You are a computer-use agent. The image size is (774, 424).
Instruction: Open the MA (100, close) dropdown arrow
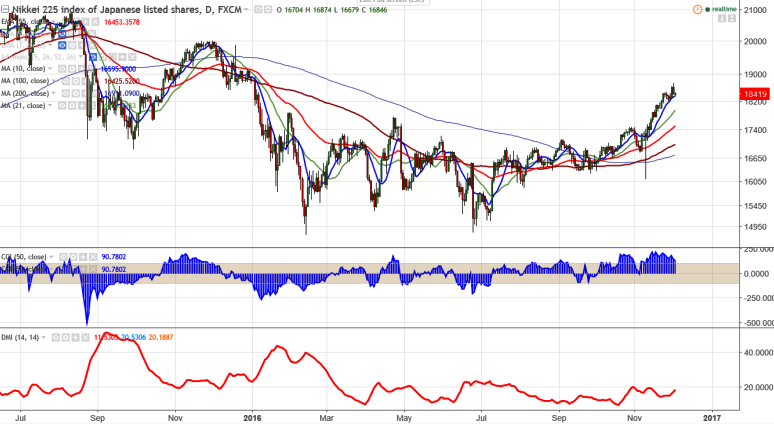point(53,80)
